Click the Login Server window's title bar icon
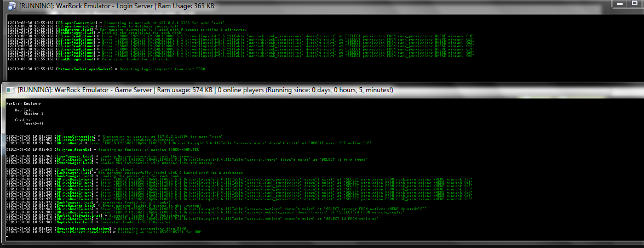644x248 pixels. [x=12, y=5]
